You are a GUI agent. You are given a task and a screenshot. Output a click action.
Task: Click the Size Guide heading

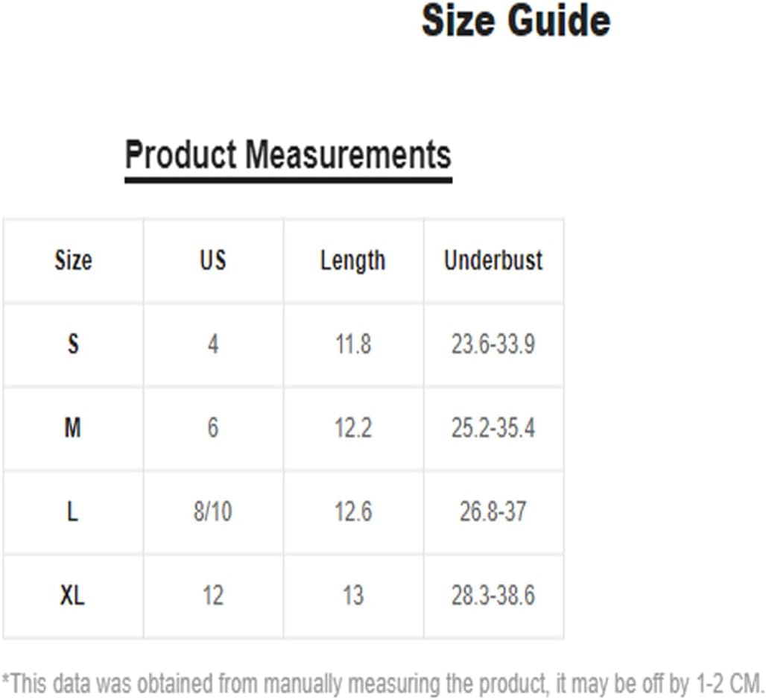point(516,21)
